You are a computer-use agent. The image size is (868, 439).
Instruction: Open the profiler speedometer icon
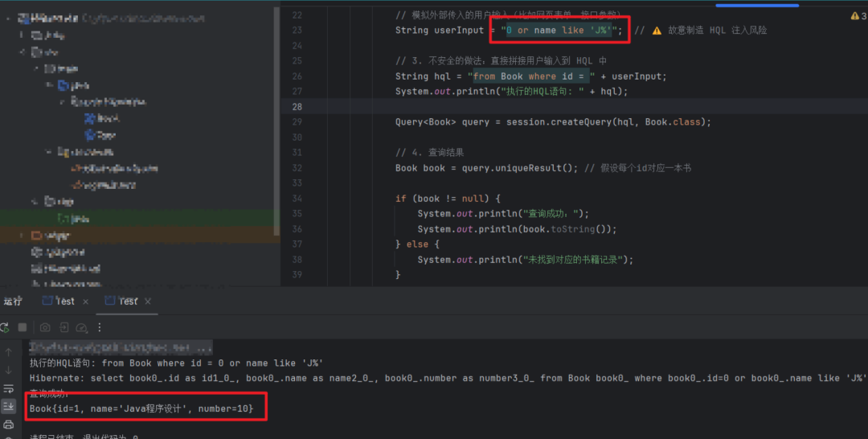[x=82, y=328]
